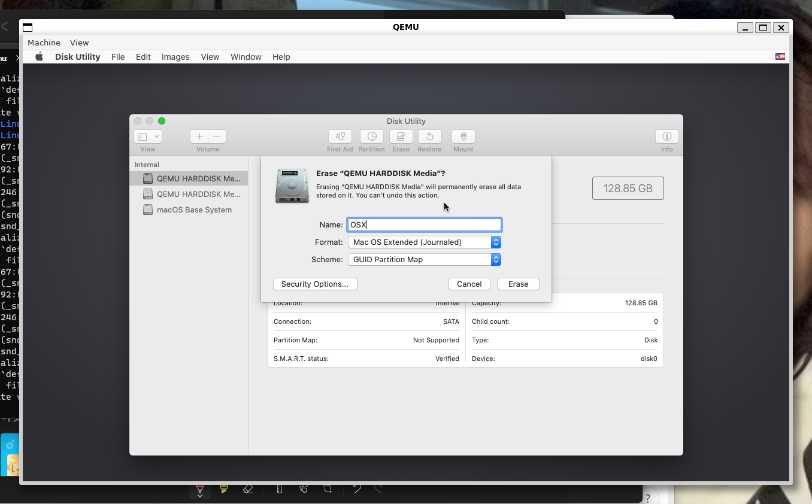Open the Help menu
Viewport: 812px width, 504px height.
tap(281, 57)
